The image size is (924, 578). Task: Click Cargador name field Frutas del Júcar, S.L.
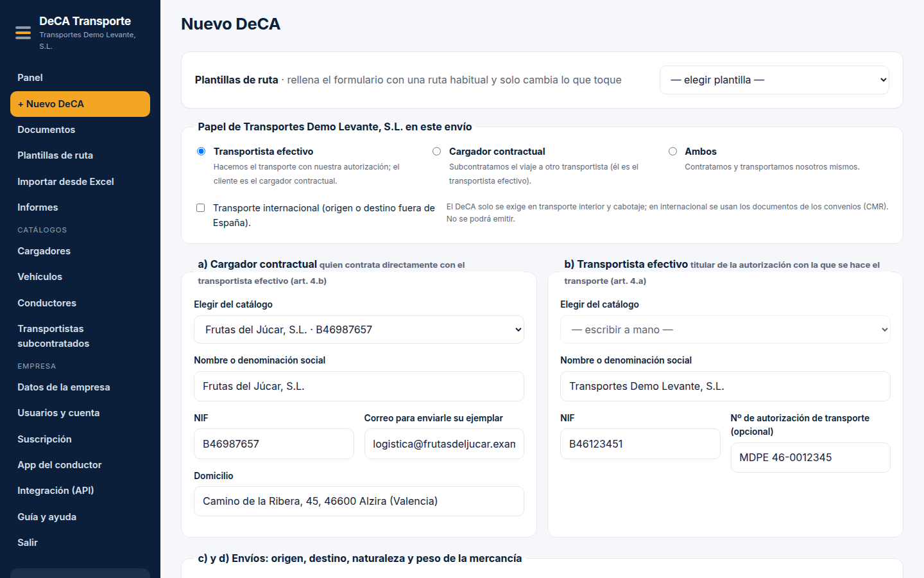coord(359,386)
